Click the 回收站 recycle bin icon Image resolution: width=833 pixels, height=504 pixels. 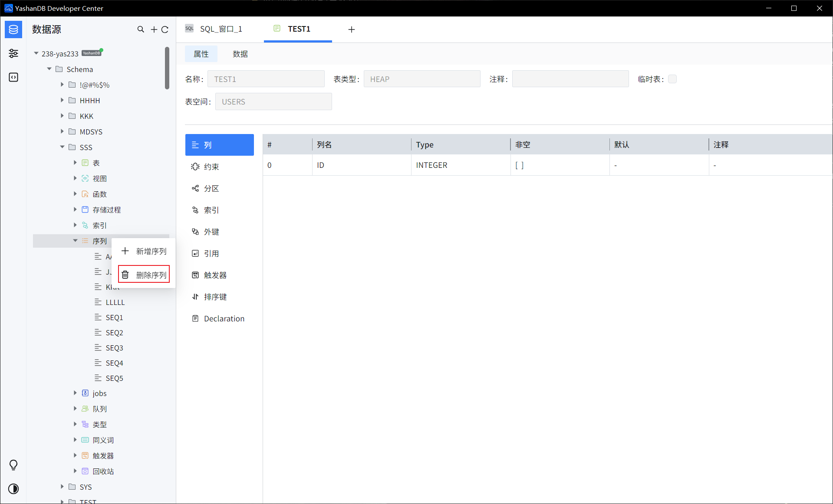click(85, 471)
